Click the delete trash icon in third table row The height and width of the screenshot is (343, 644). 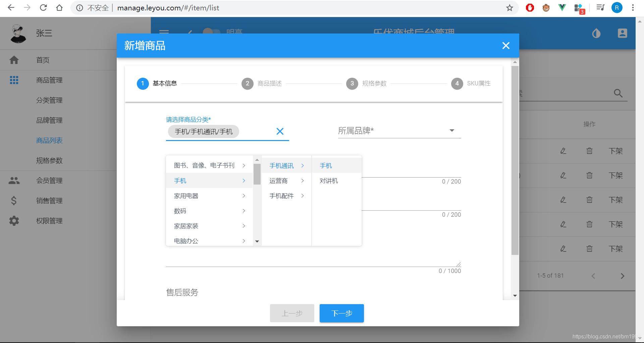[589, 200]
